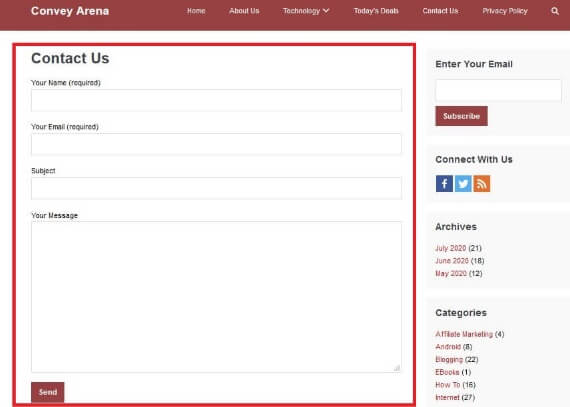570x407 pixels.
Task: Visit the Facebook social icon
Action: [444, 184]
